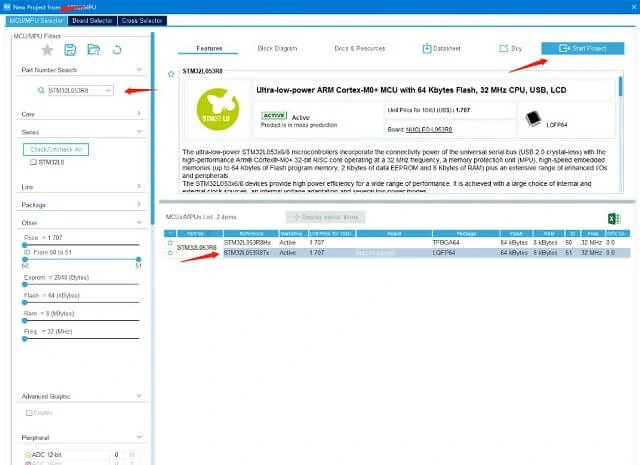Open the Docs & Resources tab
Viewport: 640px width, 465px height.
coord(360,48)
